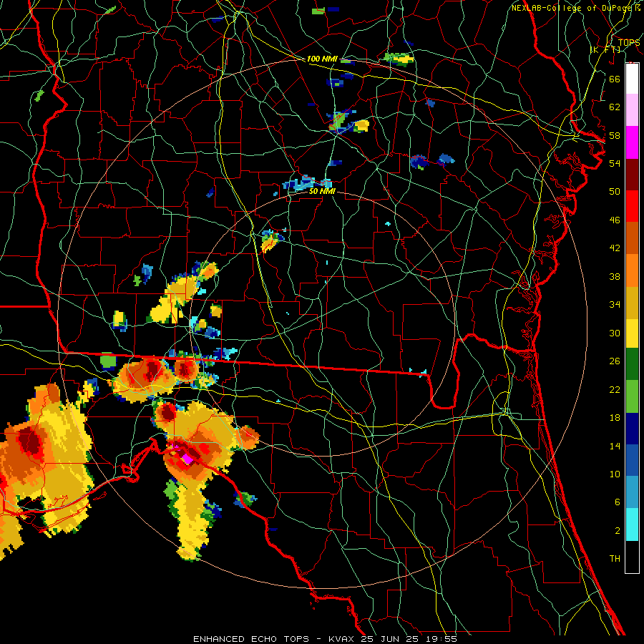Screen dimensions: 644x644
Task: Click the "NEXLAB-College of DuPage" text
Action: (x=571, y=8)
